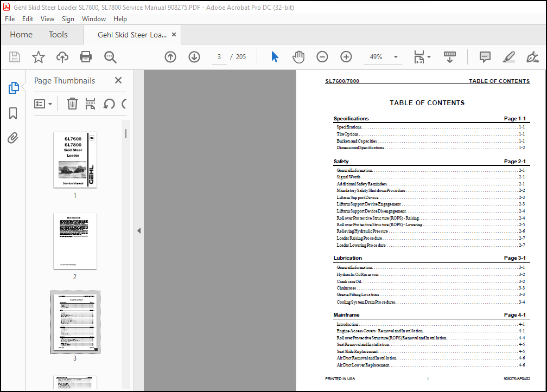This screenshot has height=392, width=547.
Task: Print the document with printer icon
Action: (86, 57)
